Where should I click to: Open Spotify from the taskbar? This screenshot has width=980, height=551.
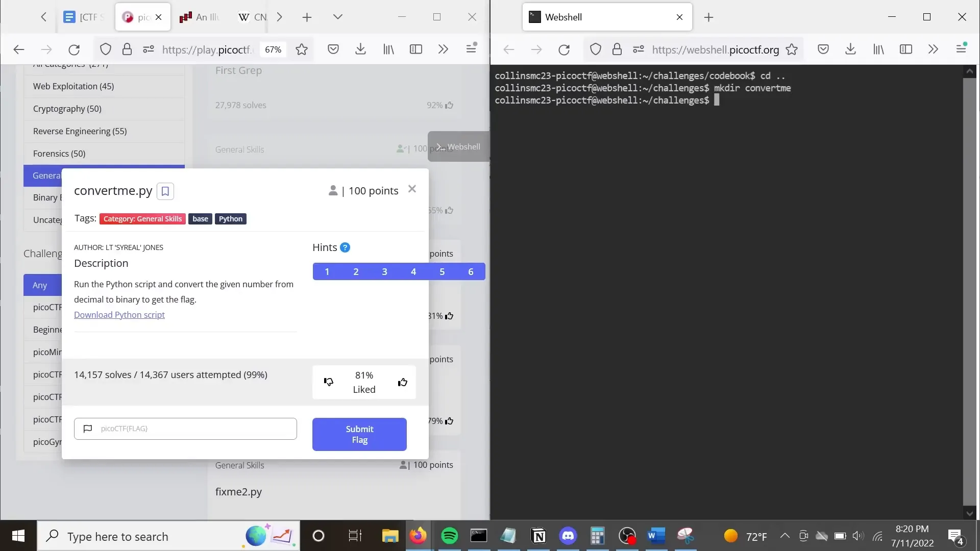tap(449, 536)
